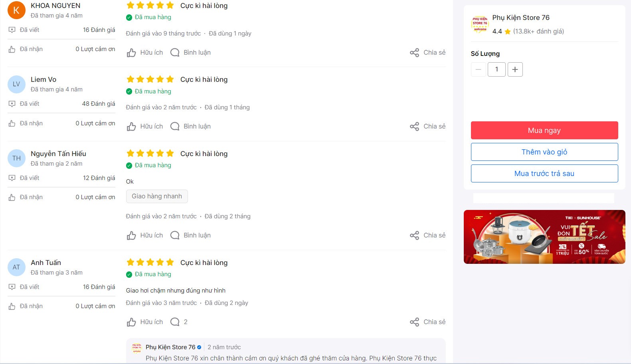631x364 pixels.
Task: Open the 2 comments on Anh Tuấn's review
Action: point(179,322)
